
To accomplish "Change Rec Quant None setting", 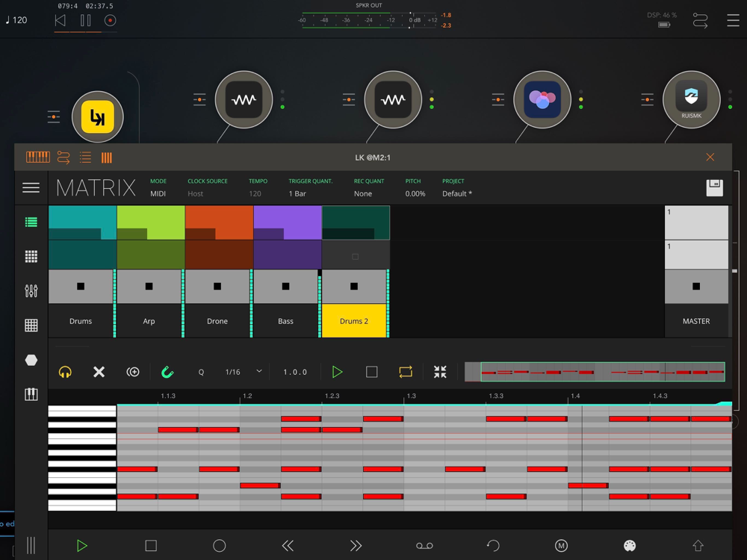I will pos(363,193).
